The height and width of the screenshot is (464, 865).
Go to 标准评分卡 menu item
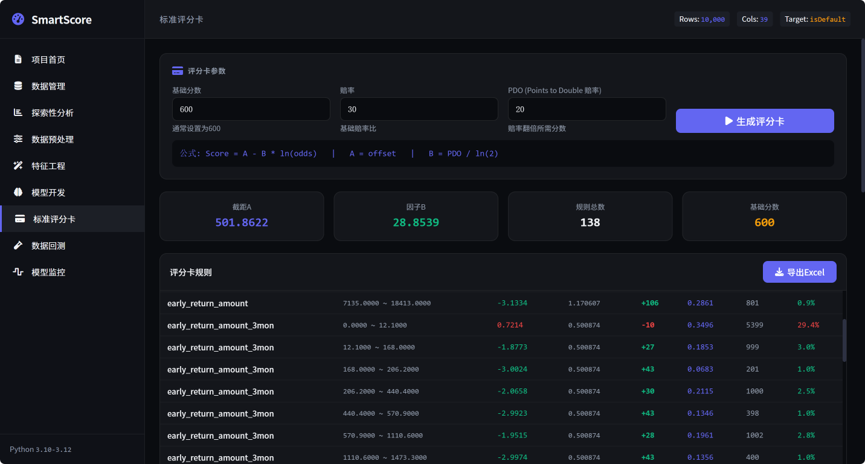pos(73,218)
